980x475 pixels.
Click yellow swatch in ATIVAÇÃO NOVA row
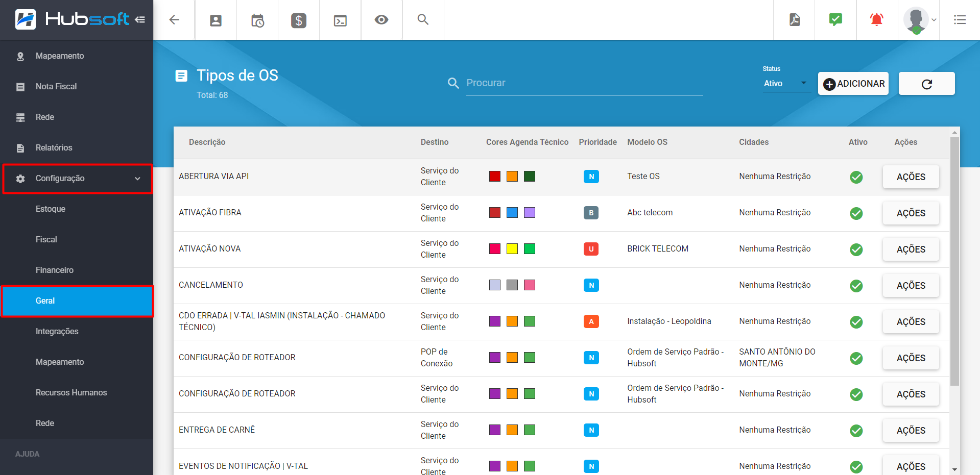click(512, 249)
